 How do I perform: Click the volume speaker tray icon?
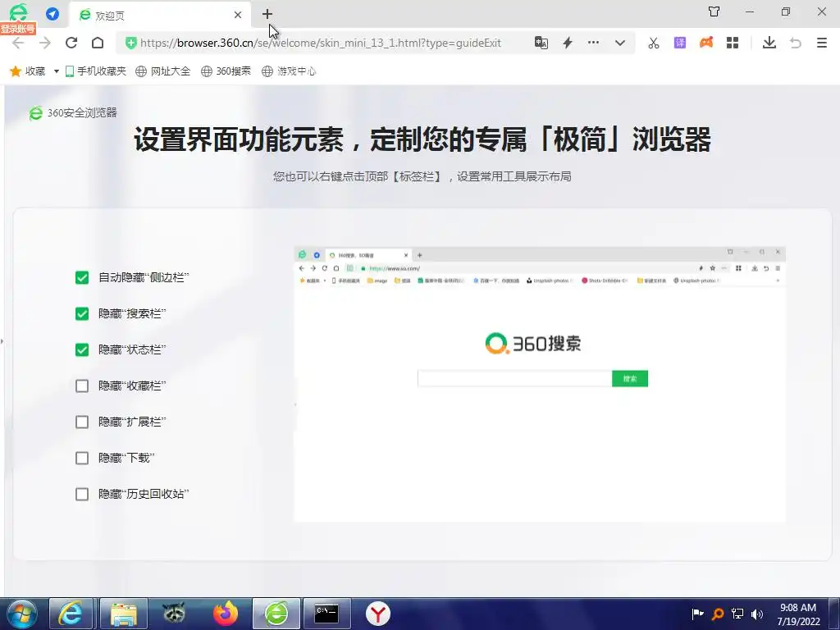[x=756, y=614]
